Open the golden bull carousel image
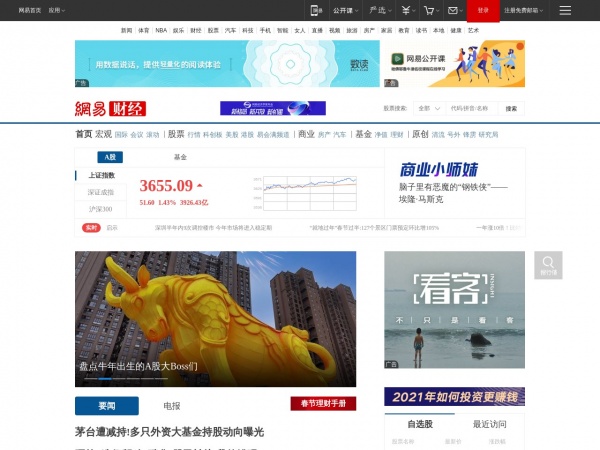The width and height of the screenshot is (600, 450). (x=215, y=319)
